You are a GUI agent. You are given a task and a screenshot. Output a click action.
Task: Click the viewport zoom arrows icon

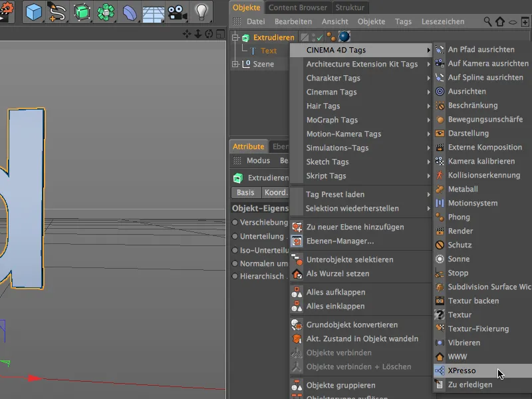(198, 34)
